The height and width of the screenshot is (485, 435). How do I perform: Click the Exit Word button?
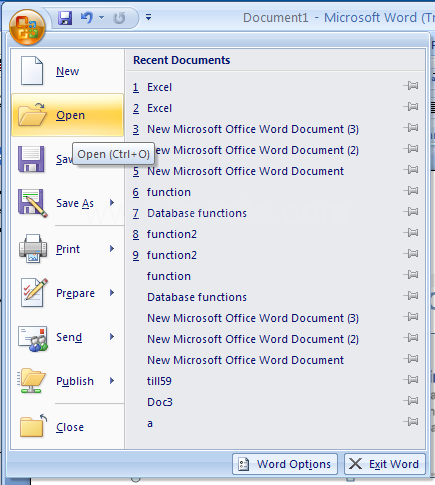click(x=385, y=464)
